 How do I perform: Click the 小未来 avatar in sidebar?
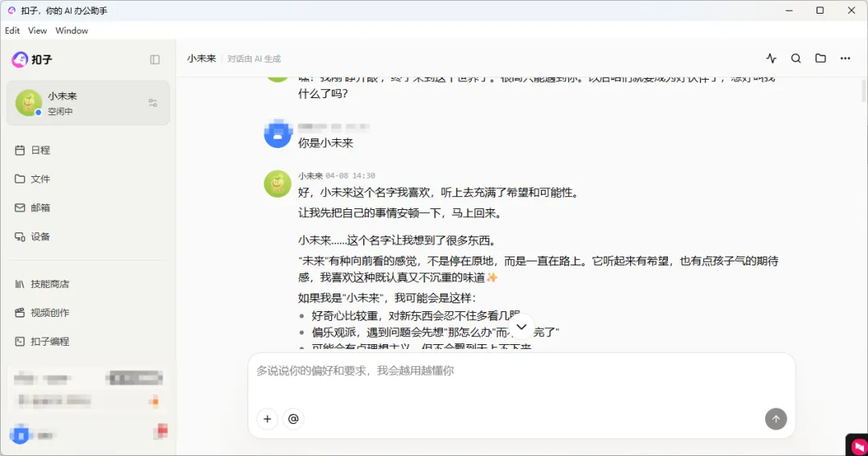click(29, 103)
